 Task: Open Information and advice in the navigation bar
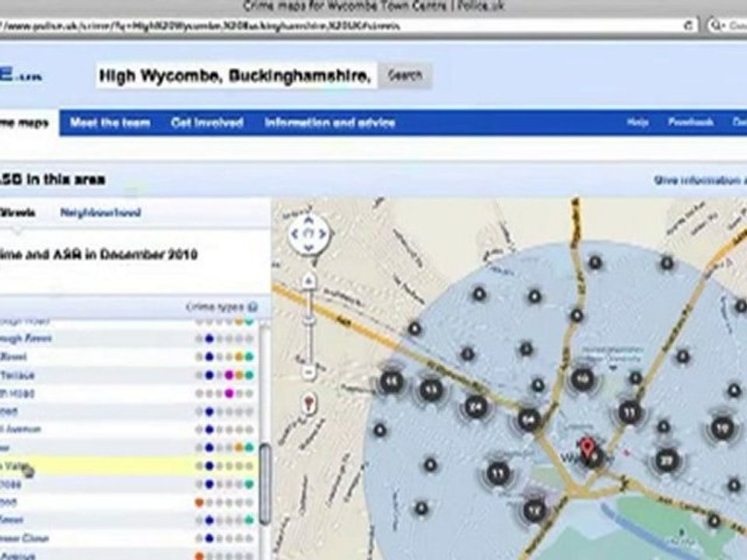[x=330, y=123]
